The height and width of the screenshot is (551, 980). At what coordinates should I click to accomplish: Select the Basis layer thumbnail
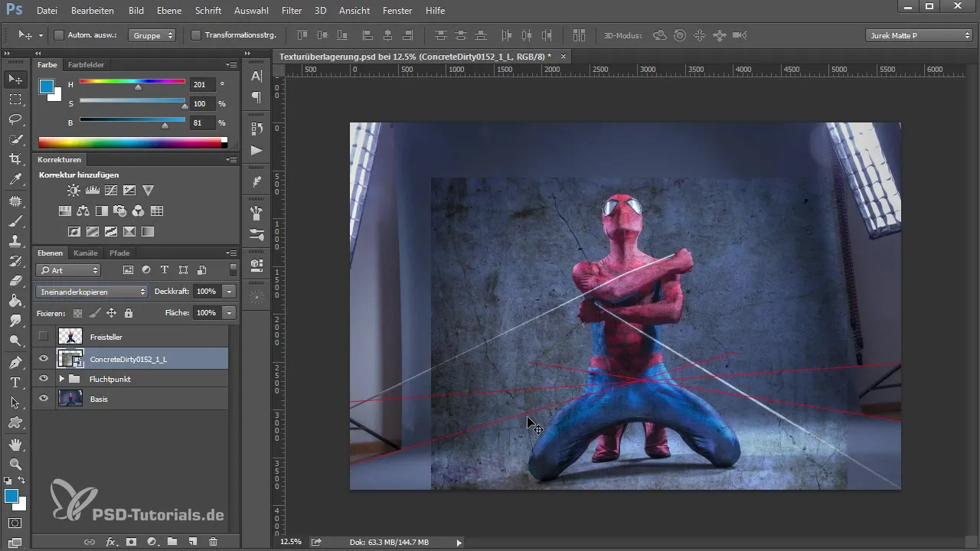click(70, 399)
